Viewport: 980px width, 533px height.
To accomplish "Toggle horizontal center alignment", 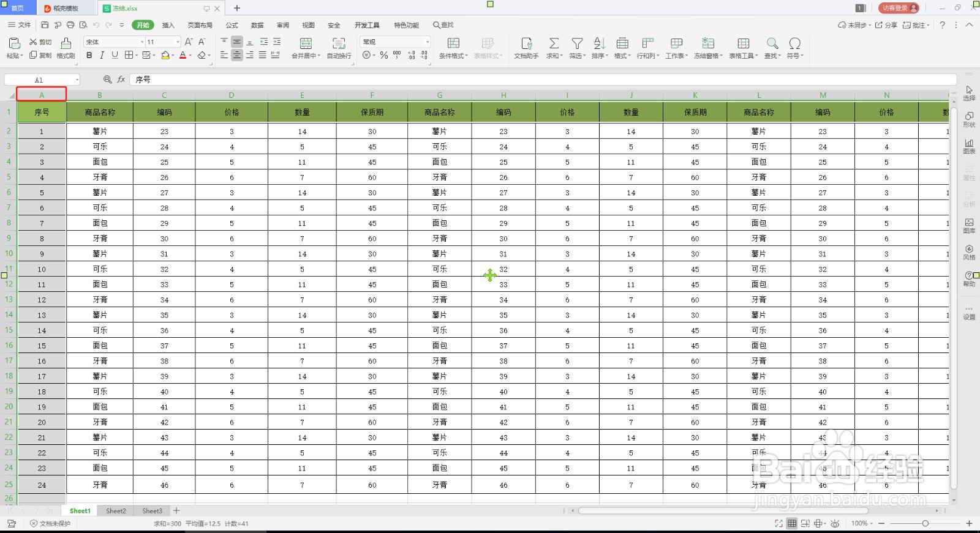I will point(237,55).
